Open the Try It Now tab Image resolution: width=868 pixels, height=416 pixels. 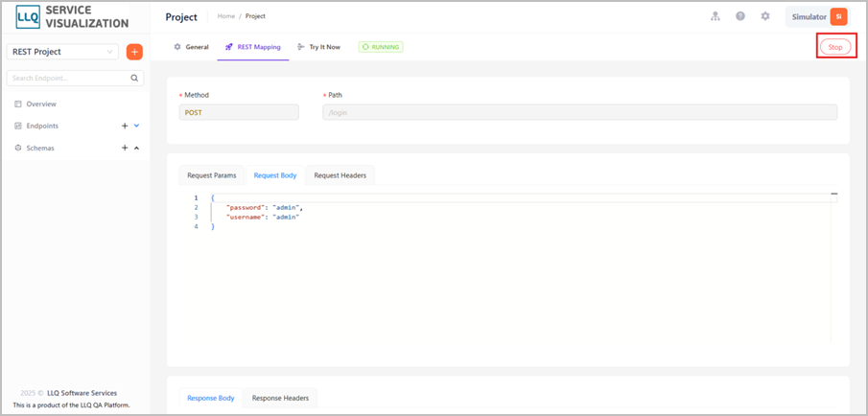coord(318,47)
